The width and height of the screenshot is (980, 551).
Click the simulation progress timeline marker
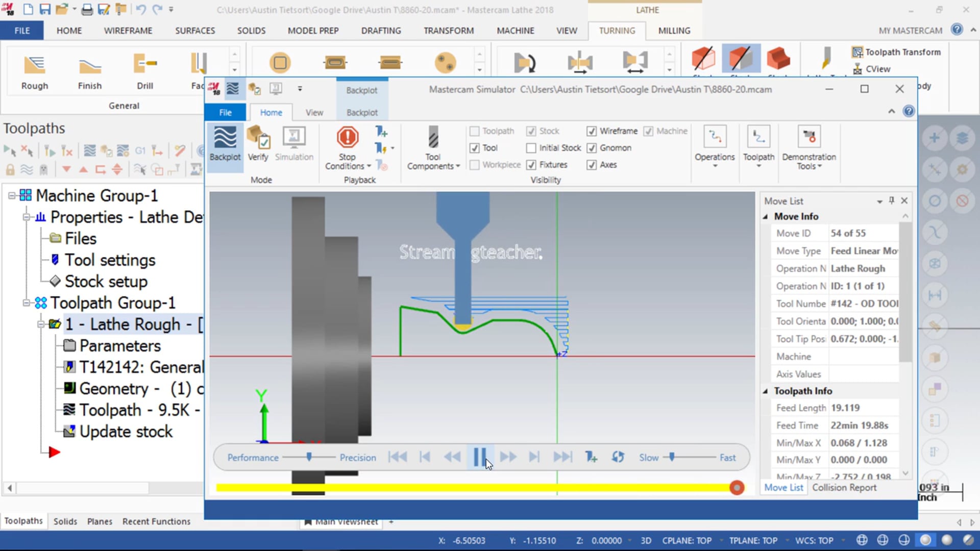point(736,488)
